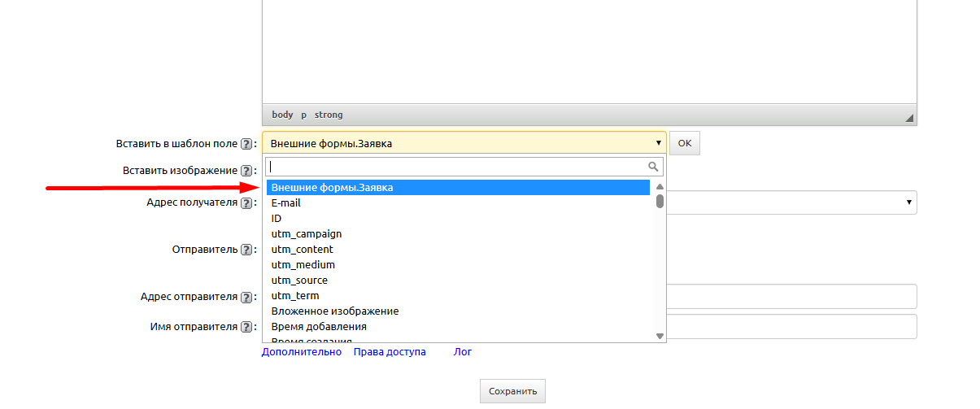980x409 pixels.
Task: Click 'strong' element in editor path bar
Action: [x=329, y=115]
